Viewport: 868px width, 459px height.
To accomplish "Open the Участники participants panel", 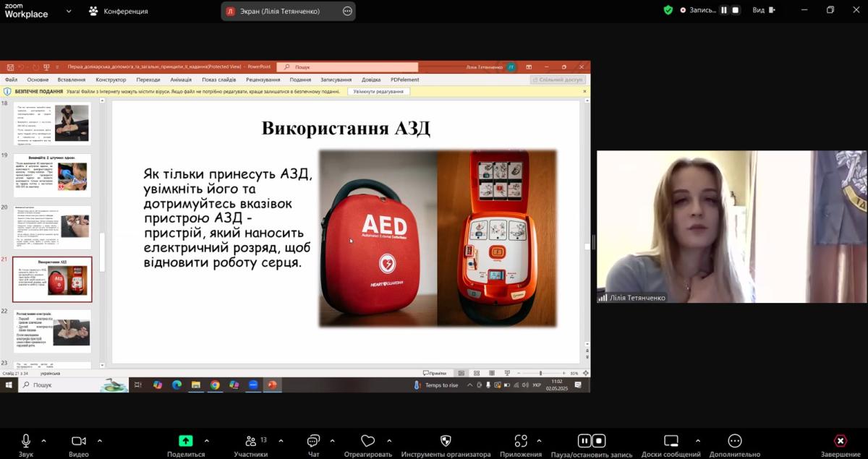I will (x=250, y=441).
